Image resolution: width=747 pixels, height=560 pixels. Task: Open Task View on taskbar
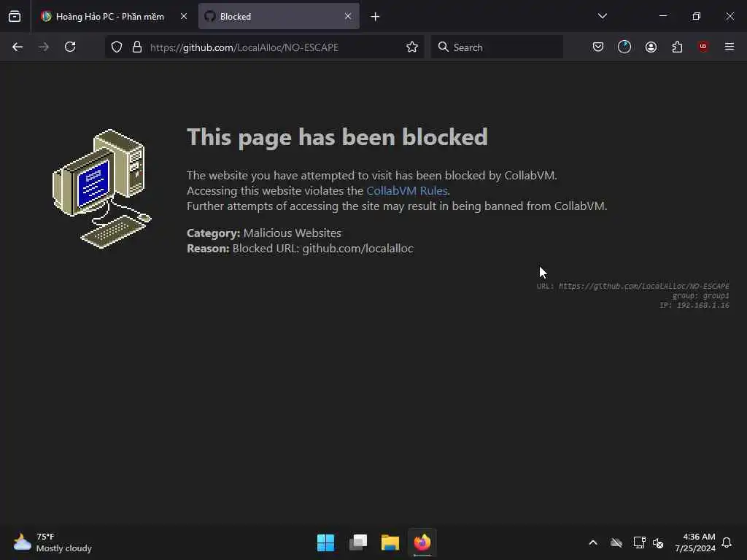tap(358, 542)
